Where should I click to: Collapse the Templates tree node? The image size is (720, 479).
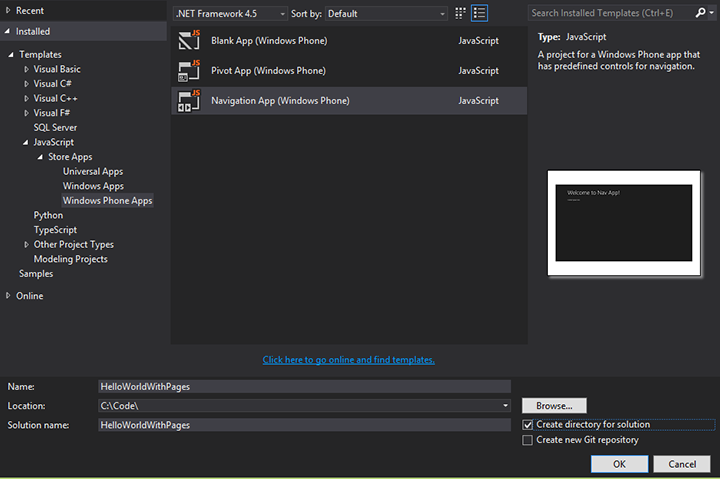tap(11, 54)
